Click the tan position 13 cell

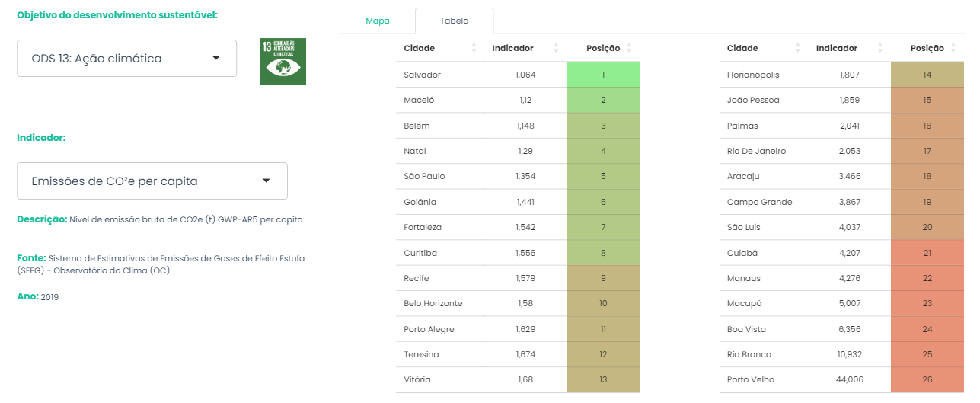coord(603,380)
